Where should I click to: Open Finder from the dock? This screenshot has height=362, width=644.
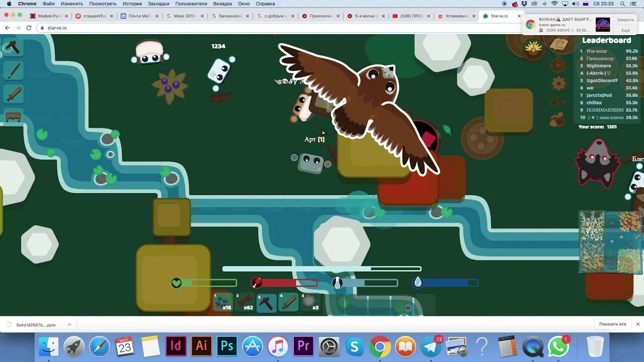click(x=49, y=346)
